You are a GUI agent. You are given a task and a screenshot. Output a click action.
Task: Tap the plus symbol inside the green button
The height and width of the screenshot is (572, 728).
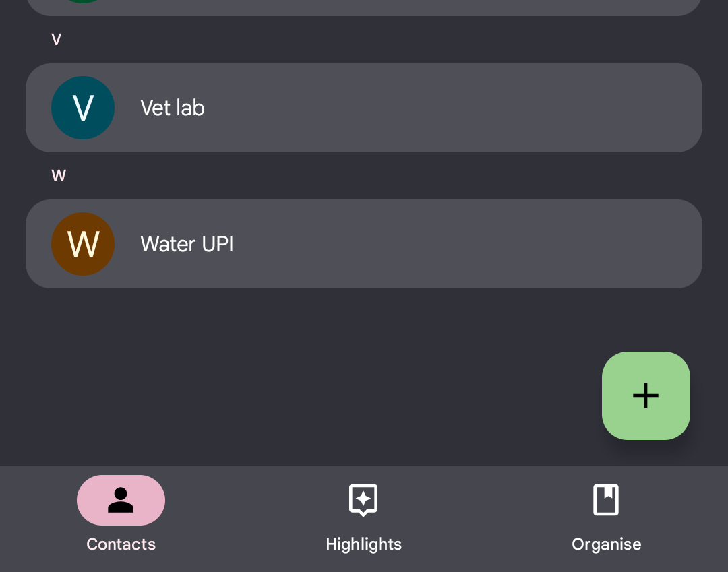646,395
